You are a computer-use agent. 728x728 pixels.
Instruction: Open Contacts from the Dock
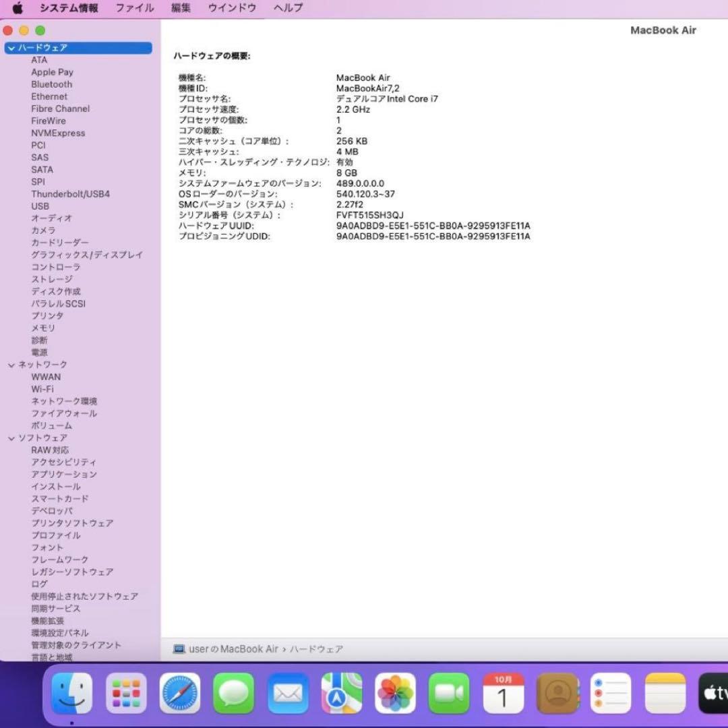tap(557, 692)
